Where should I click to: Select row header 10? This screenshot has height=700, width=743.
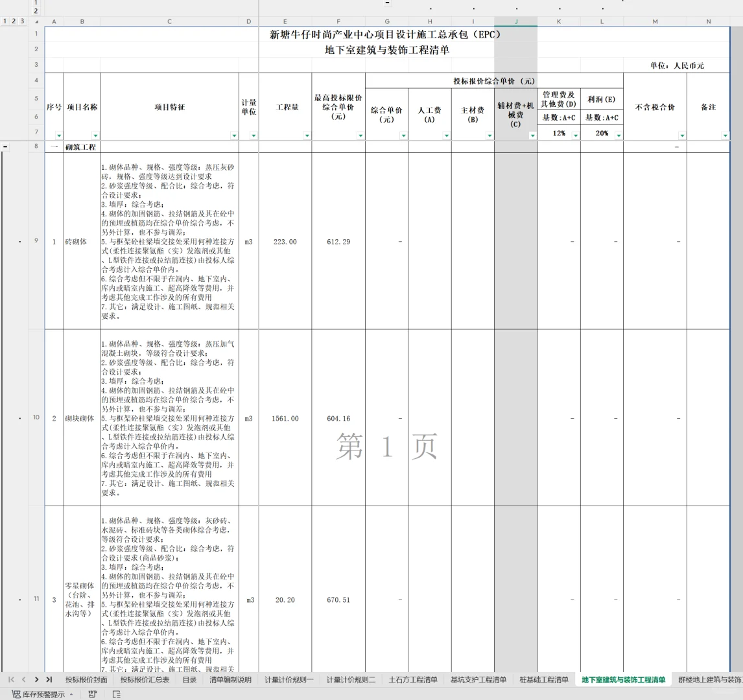pyautogui.click(x=36, y=417)
